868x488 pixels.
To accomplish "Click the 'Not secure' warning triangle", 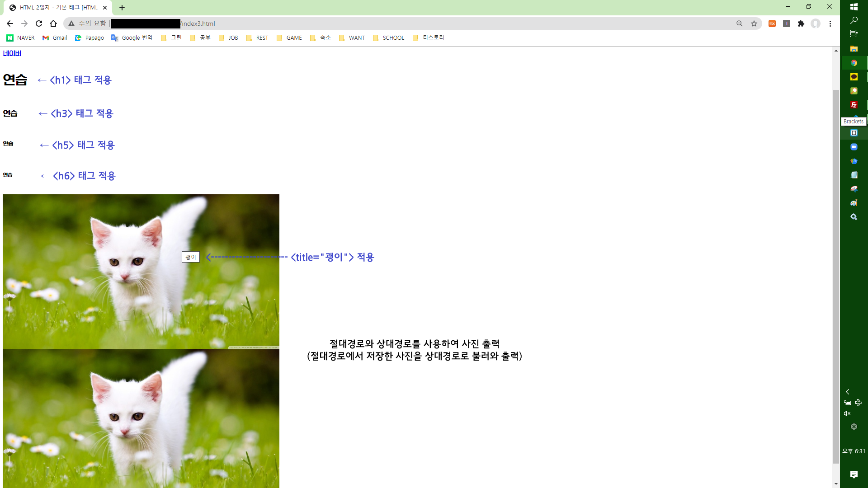I will point(71,23).
